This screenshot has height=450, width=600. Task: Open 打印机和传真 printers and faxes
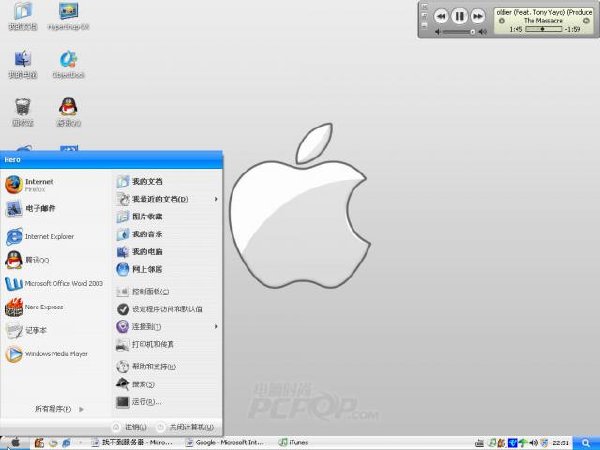click(145, 344)
